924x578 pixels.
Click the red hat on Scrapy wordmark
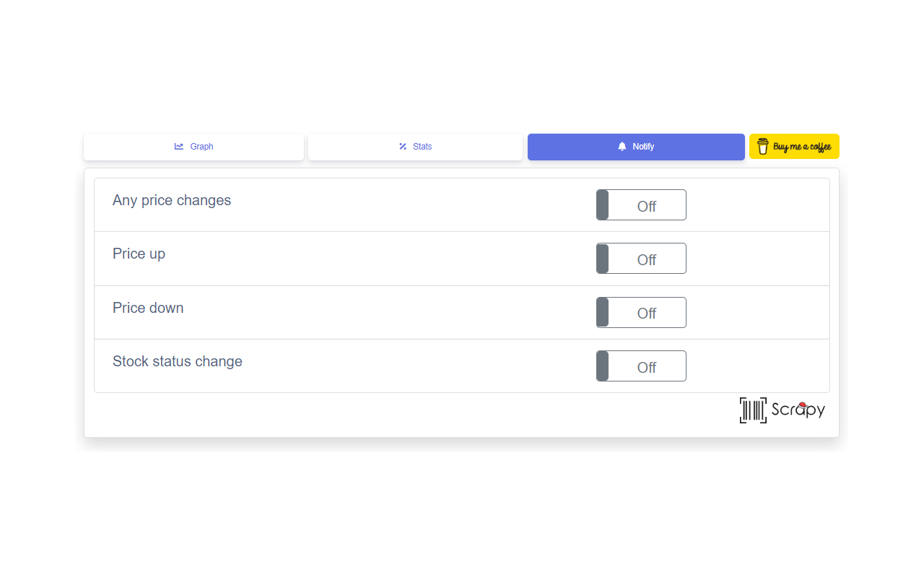(x=802, y=405)
